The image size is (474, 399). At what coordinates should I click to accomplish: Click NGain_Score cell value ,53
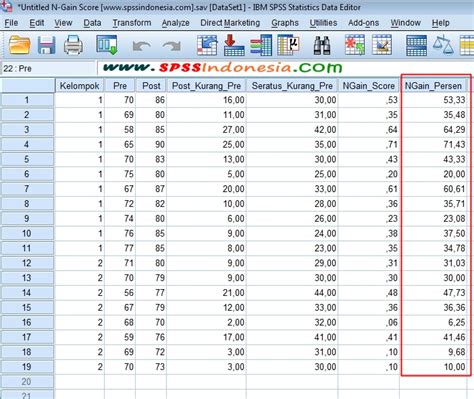369,100
